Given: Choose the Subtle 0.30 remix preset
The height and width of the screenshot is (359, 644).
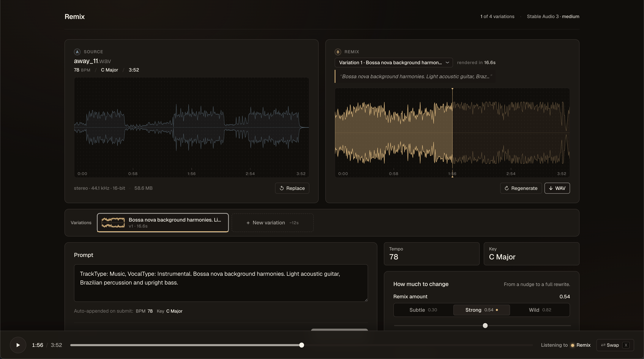Looking at the screenshot, I should (x=423, y=310).
